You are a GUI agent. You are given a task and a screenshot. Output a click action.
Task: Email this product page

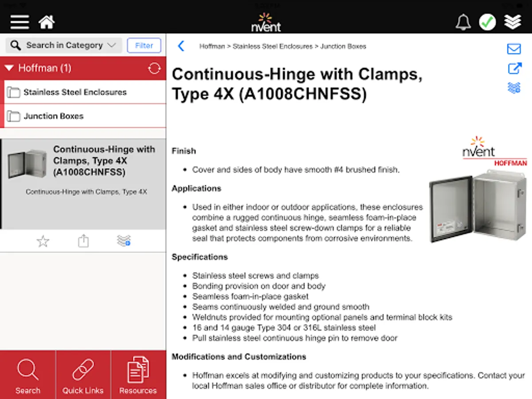(x=514, y=49)
